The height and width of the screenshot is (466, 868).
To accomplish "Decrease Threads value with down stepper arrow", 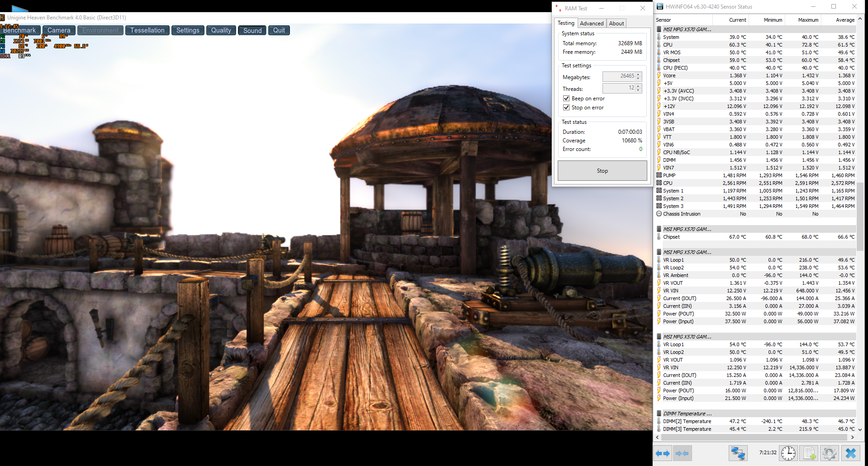I will [x=638, y=90].
